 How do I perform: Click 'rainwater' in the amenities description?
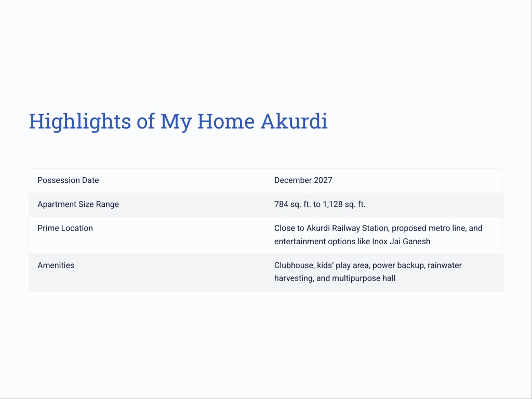coord(445,265)
